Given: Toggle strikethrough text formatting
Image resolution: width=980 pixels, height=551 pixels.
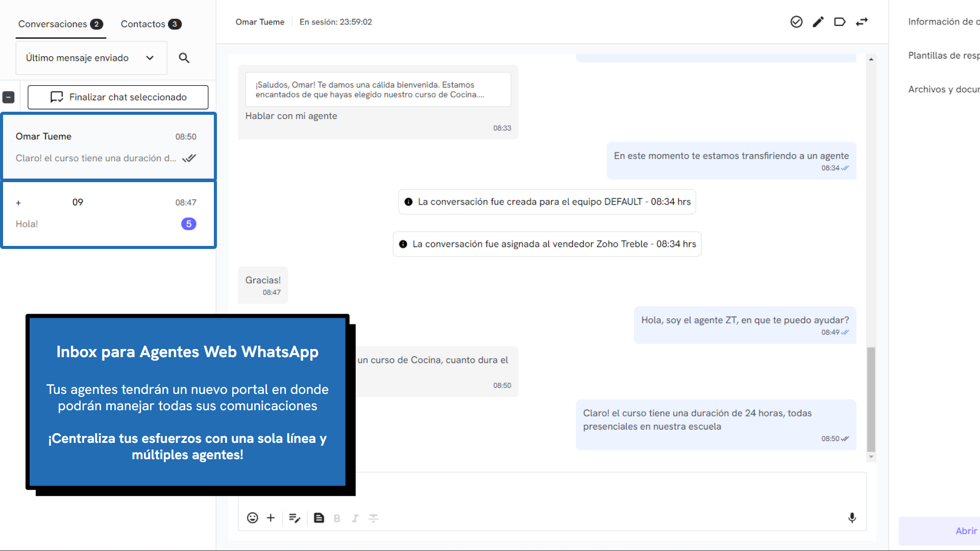Looking at the screenshot, I should point(374,518).
